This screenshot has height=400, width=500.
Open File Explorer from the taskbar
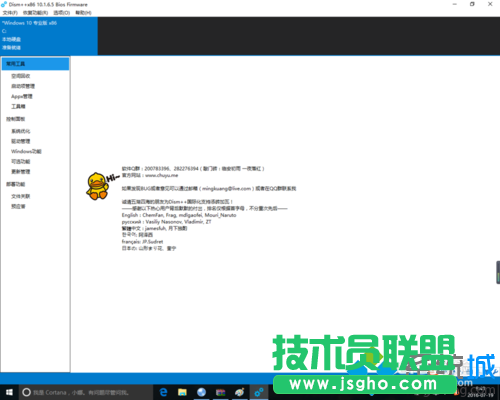click(x=182, y=392)
